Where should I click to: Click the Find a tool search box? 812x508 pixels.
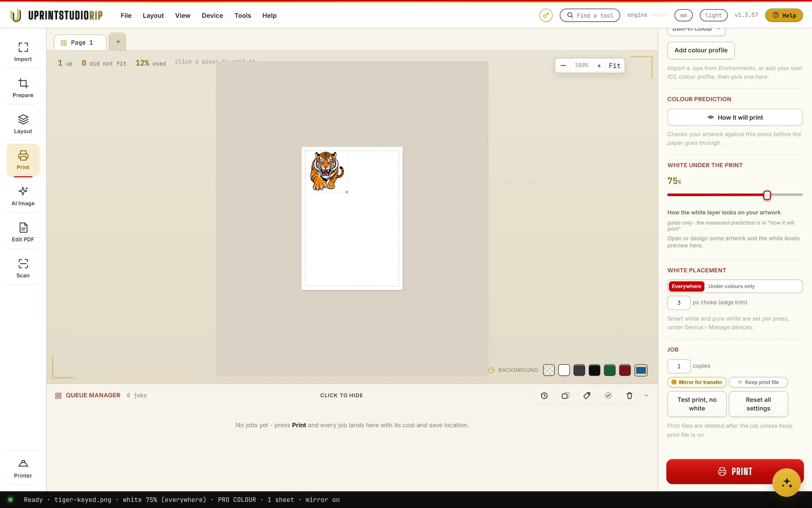tap(590, 15)
